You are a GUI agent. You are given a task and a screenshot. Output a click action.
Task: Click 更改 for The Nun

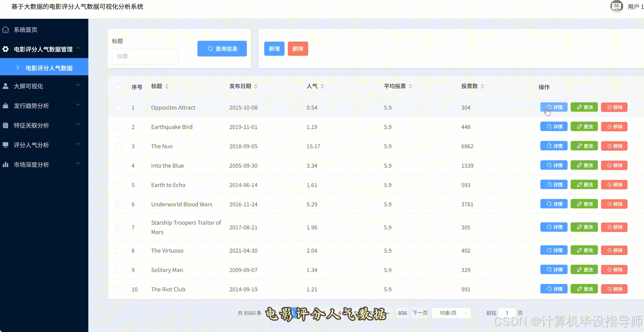point(584,146)
